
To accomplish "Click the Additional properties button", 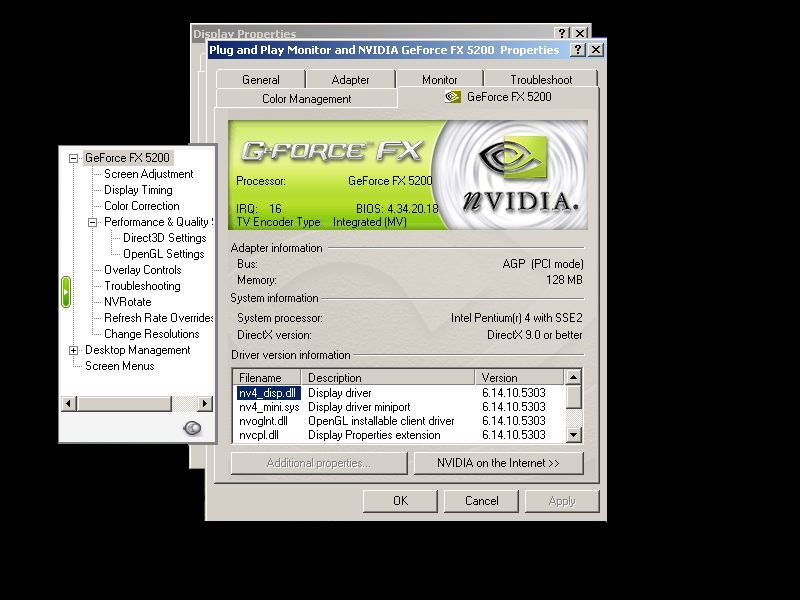I will tap(319, 463).
